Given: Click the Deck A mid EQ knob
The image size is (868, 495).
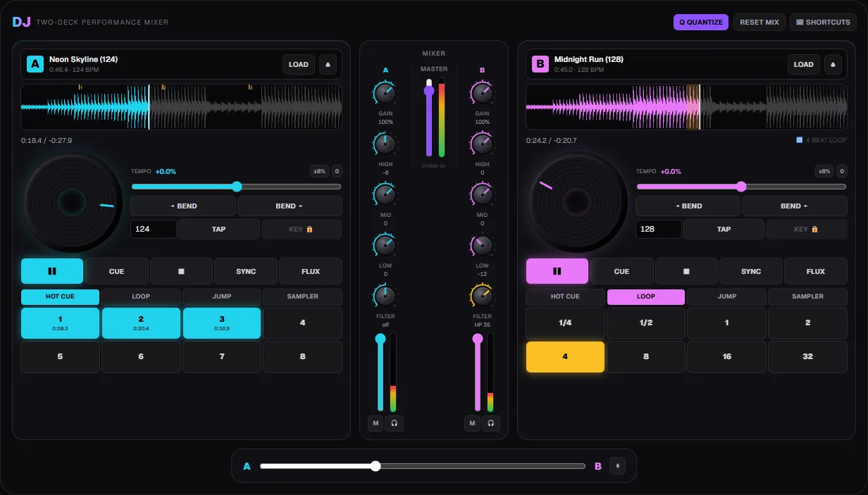Looking at the screenshot, I should coord(385,194).
